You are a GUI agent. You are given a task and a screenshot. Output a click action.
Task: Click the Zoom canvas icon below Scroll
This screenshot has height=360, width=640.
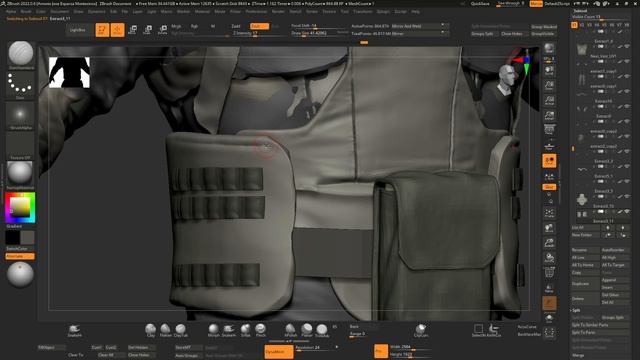coord(549,85)
